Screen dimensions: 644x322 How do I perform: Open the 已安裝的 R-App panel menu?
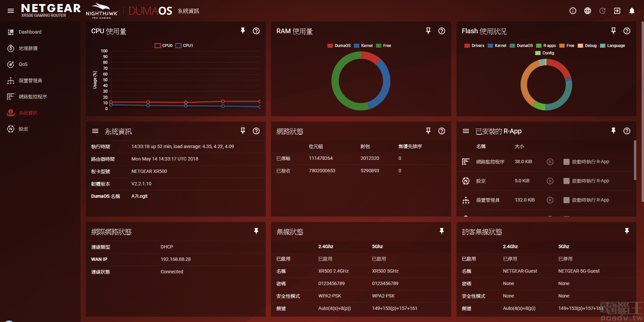pyautogui.click(x=466, y=131)
